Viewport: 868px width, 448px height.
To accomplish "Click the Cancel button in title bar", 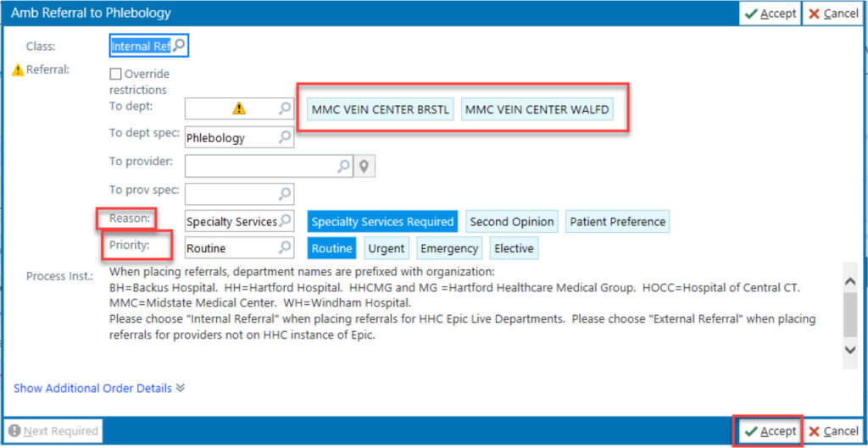I will tap(834, 14).
